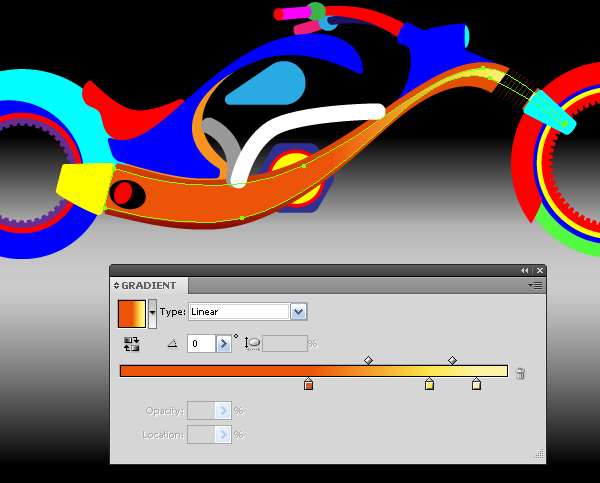The width and height of the screenshot is (600, 483).
Task: Click the reverse gradient icon
Action: pos(131,344)
